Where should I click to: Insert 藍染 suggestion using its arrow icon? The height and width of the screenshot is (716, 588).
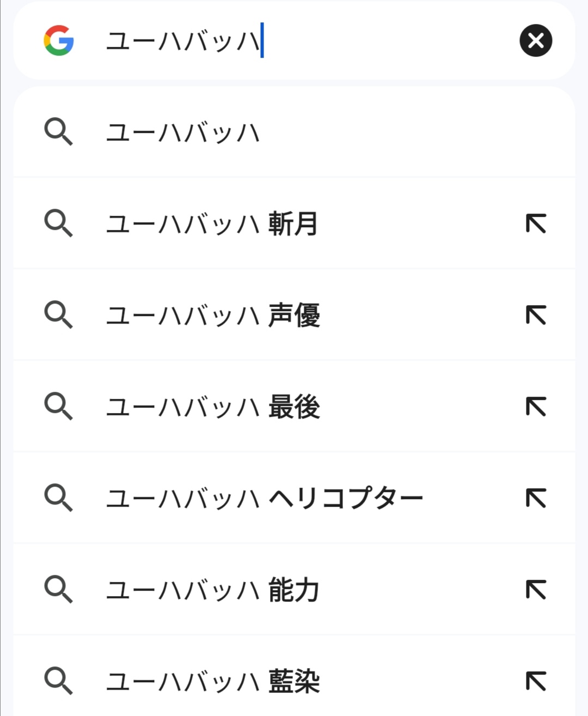[536, 681]
